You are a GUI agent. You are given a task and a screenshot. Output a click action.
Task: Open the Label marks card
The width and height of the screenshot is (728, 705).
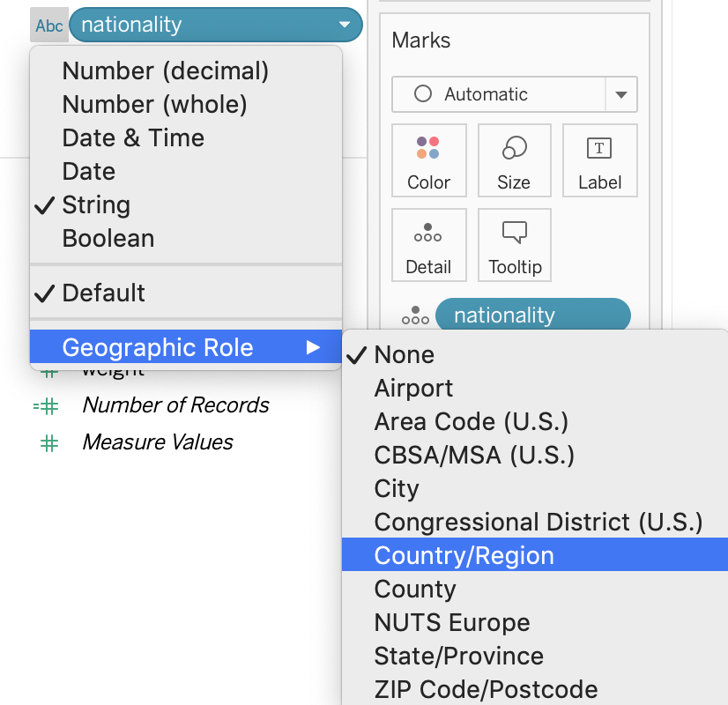click(599, 160)
